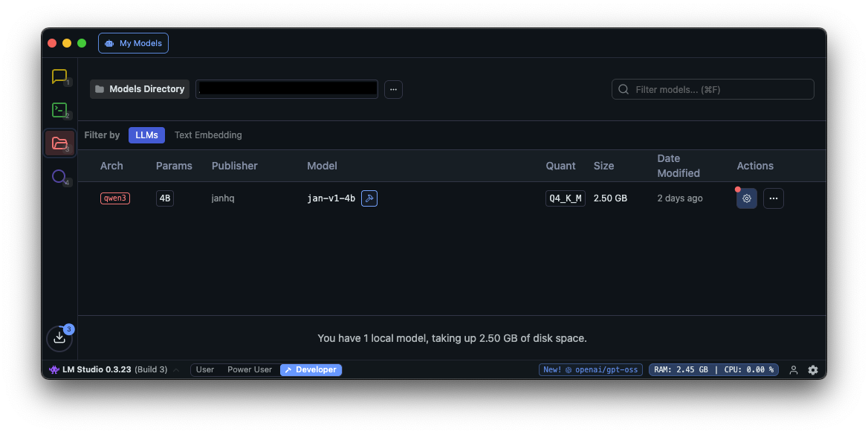Open the Chat view in sidebar
The width and height of the screenshot is (868, 434).
tap(59, 77)
